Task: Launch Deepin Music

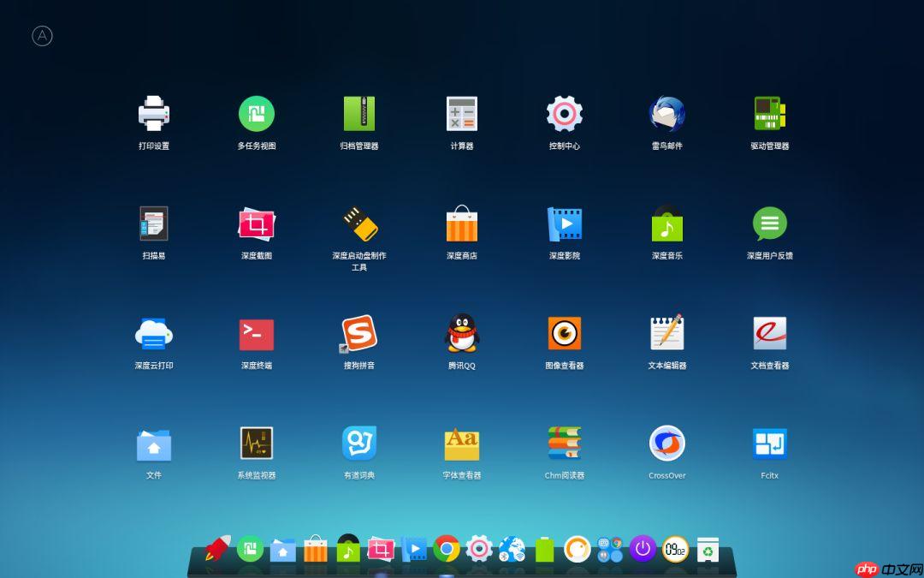Action: (667, 224)
